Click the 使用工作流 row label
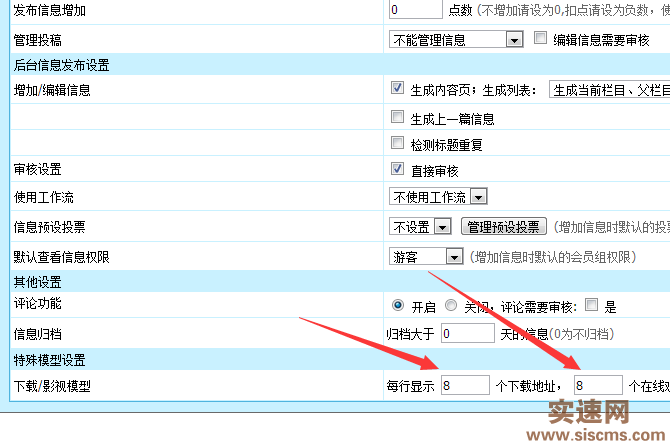670x446 pixels. coord(44,197)
